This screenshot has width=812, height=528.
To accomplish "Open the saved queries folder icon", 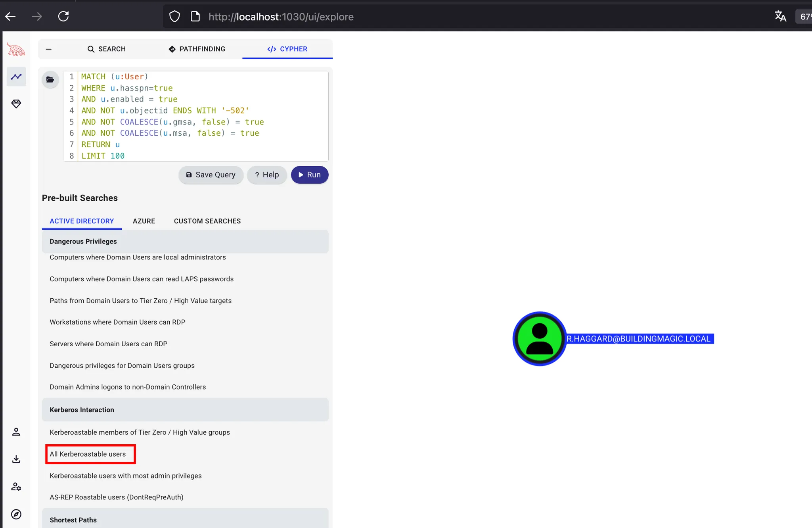I will (50, 80).
